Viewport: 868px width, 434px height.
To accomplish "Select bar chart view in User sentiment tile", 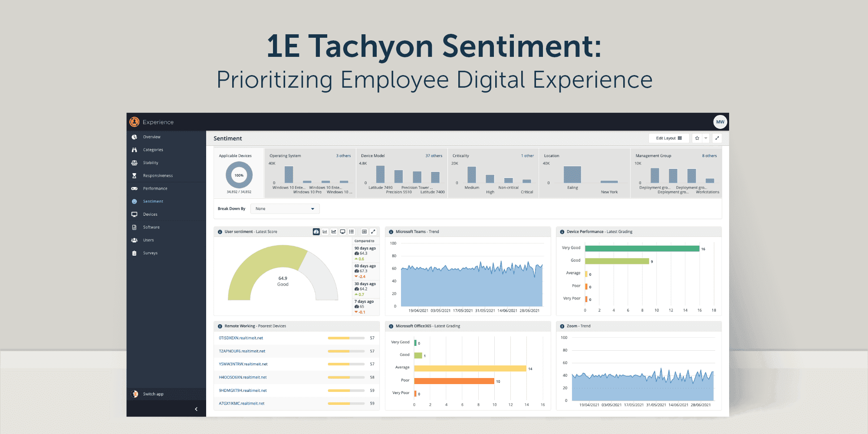I will click(325, 232).
